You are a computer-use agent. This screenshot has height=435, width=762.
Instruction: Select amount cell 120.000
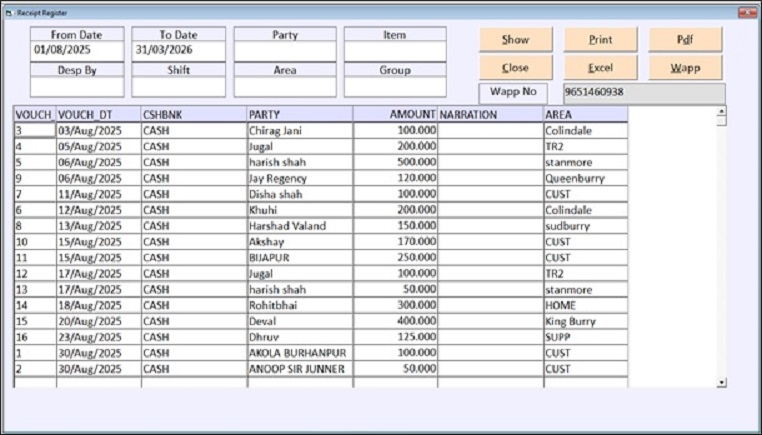tap(395, 178)
